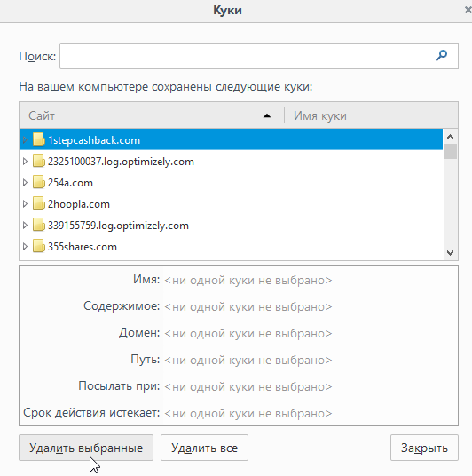This screenshot has width=472, height=476.
Task: Click the Домен value field
Action: coord(248,333)
